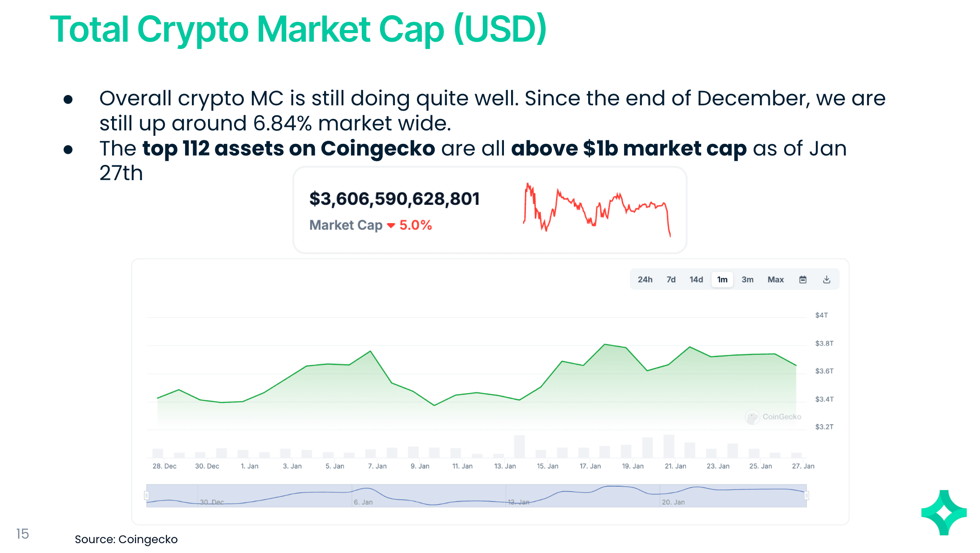This screenshot has height=553, width=980.
Task: Click the Total Crypto Market Cap title
Action: [298, 30]
